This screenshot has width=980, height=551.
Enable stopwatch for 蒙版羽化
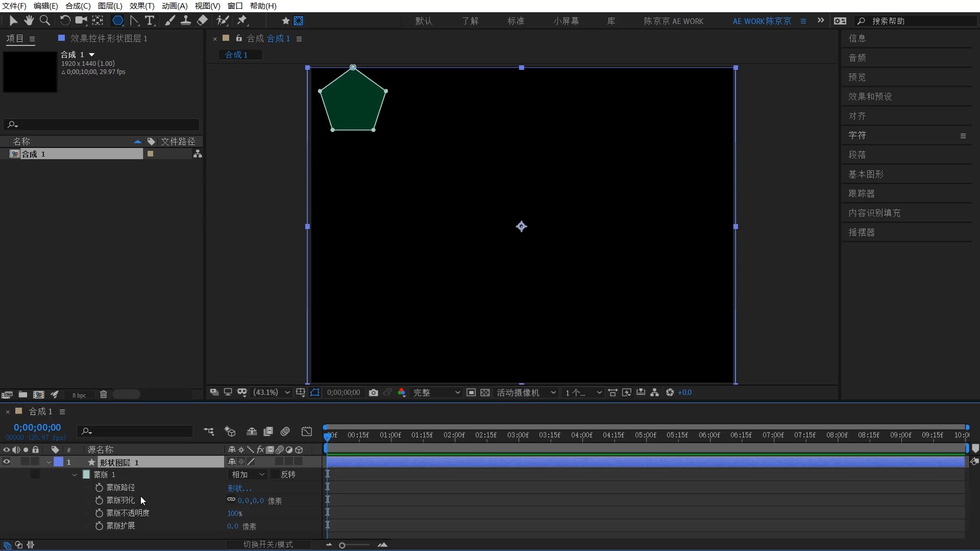click(100, 500)
